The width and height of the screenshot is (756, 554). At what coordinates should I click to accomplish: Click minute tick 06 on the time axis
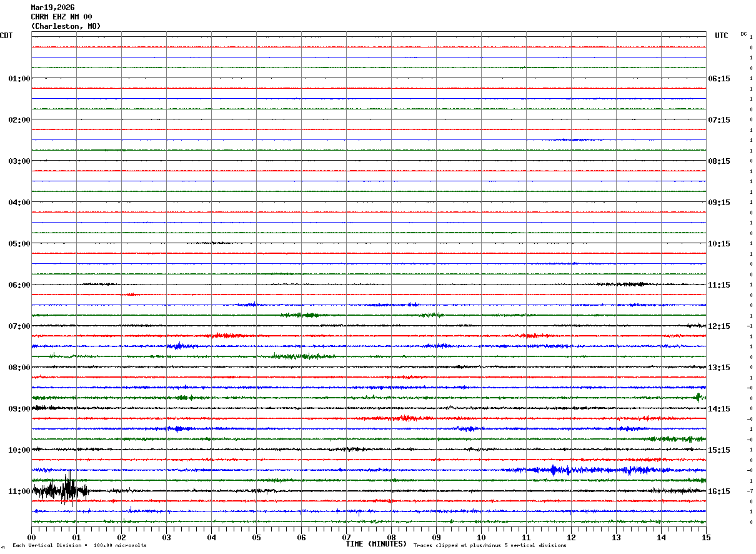301,537
